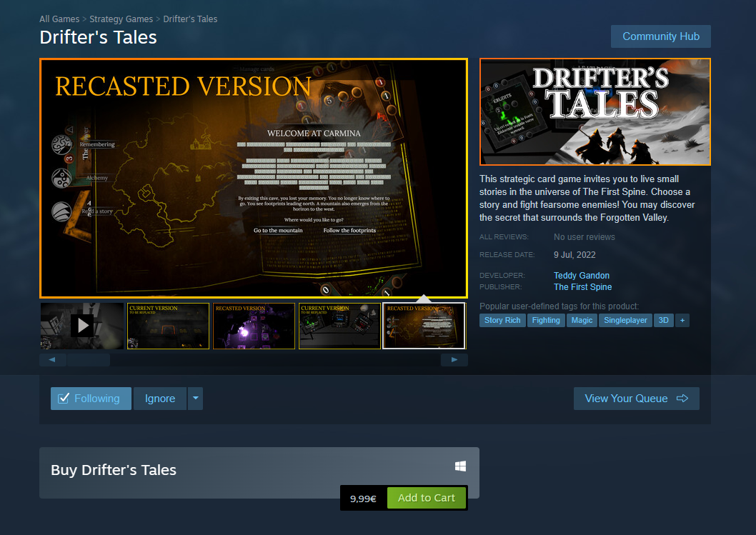This screenshot has height=535, width=756.
Task: Browse the Singleplayer tag
Action: point(625,320)
